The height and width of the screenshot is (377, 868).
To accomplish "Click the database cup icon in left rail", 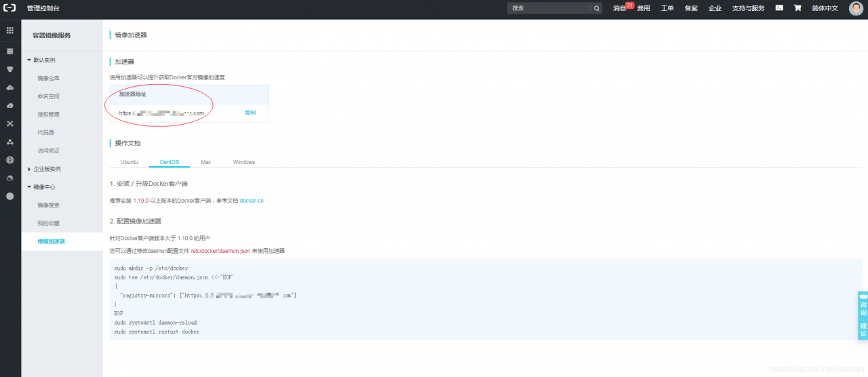I will coord(10,69).
